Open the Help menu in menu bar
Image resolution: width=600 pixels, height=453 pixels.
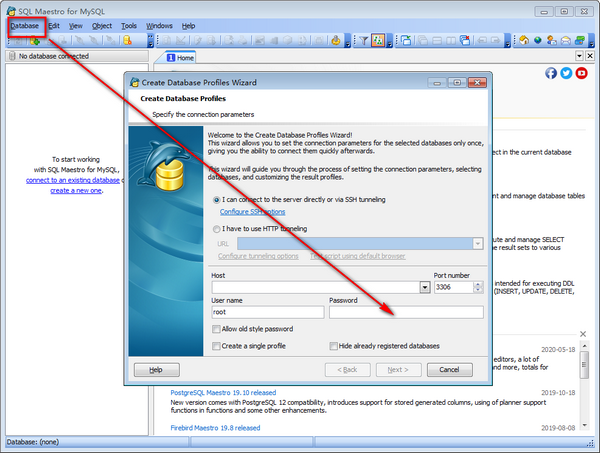click(188, 26)
